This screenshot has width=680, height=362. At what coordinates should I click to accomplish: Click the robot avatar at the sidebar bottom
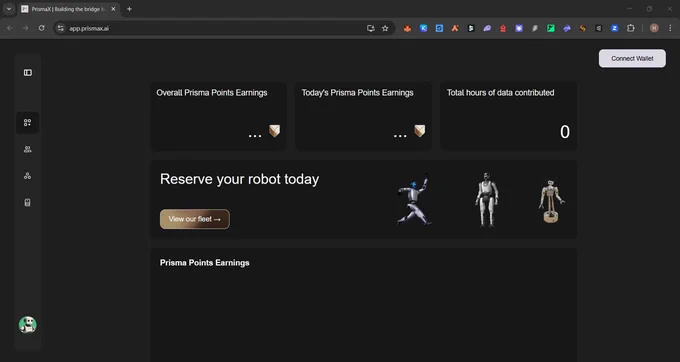click(27, 325)
